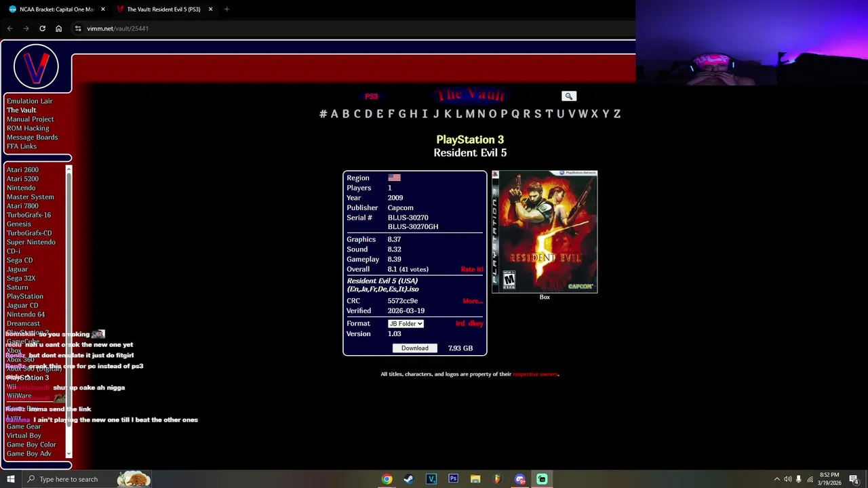The height and width of the screenshot is (488, 868).
Task: Open The Vault in the sidebar
Action: pyautogui.click(x=21, y=110)
